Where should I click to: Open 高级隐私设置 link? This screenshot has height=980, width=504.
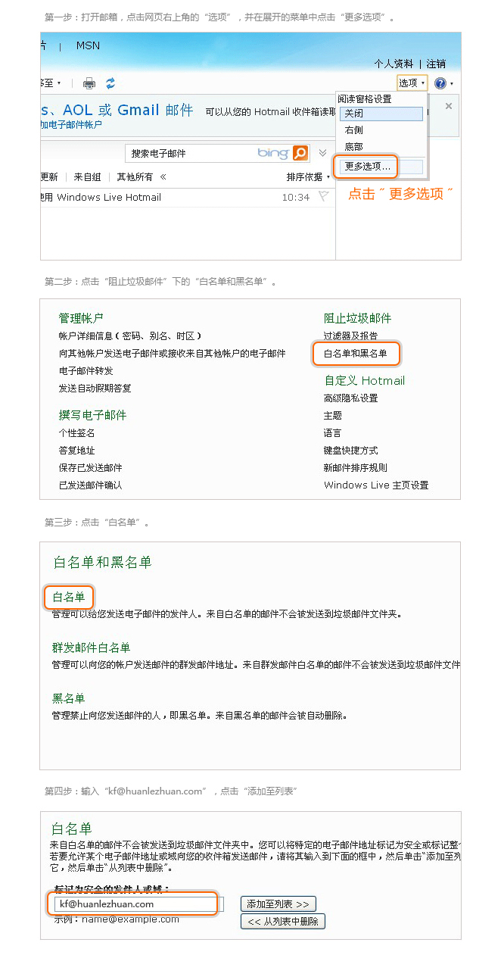click(351, 398)
